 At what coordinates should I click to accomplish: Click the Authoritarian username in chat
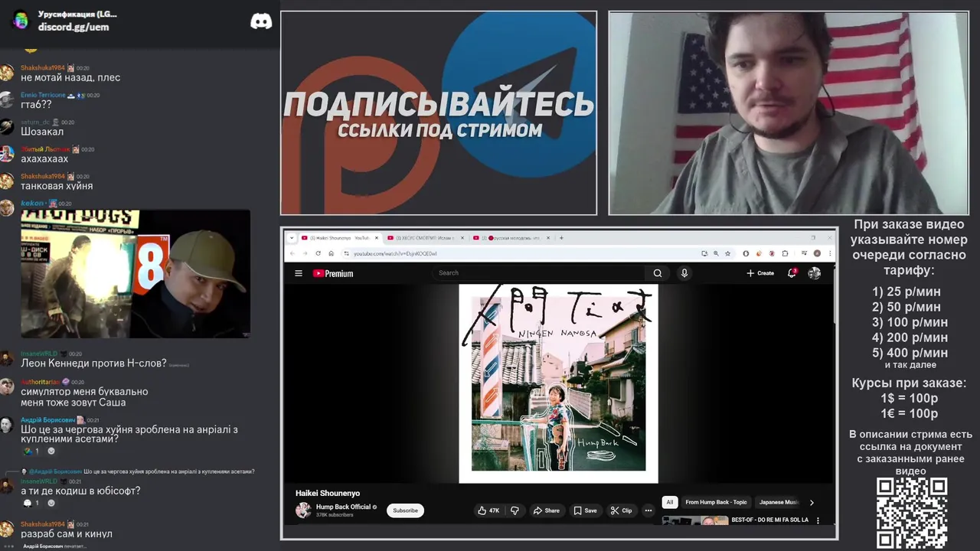point(41,381)
